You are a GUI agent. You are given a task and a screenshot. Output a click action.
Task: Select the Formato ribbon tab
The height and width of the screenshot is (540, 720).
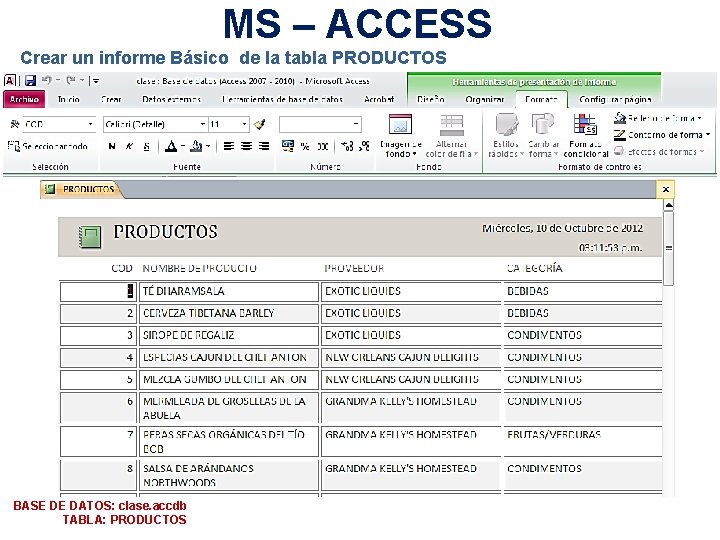click(541, 99)
